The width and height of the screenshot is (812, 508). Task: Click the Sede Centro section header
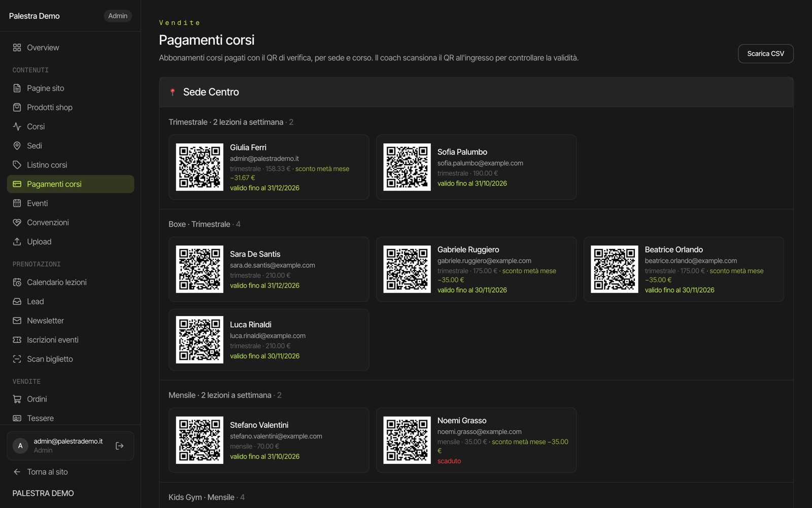click(476, 92)
